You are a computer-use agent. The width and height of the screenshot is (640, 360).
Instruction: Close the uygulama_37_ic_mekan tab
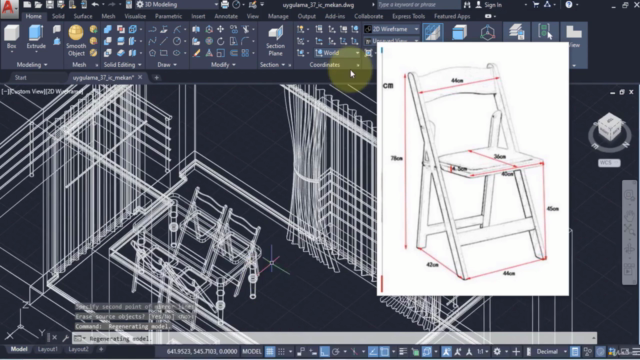click(x=140, y=77)
